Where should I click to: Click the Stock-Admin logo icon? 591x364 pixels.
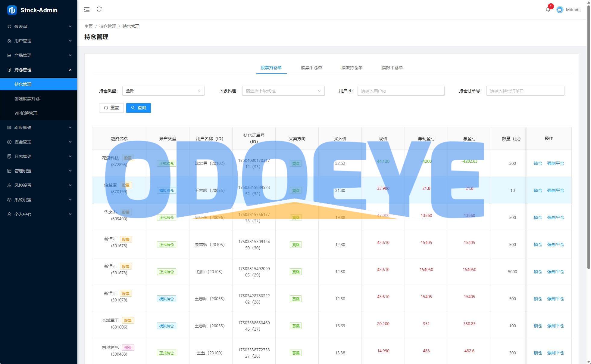(12, 10)
